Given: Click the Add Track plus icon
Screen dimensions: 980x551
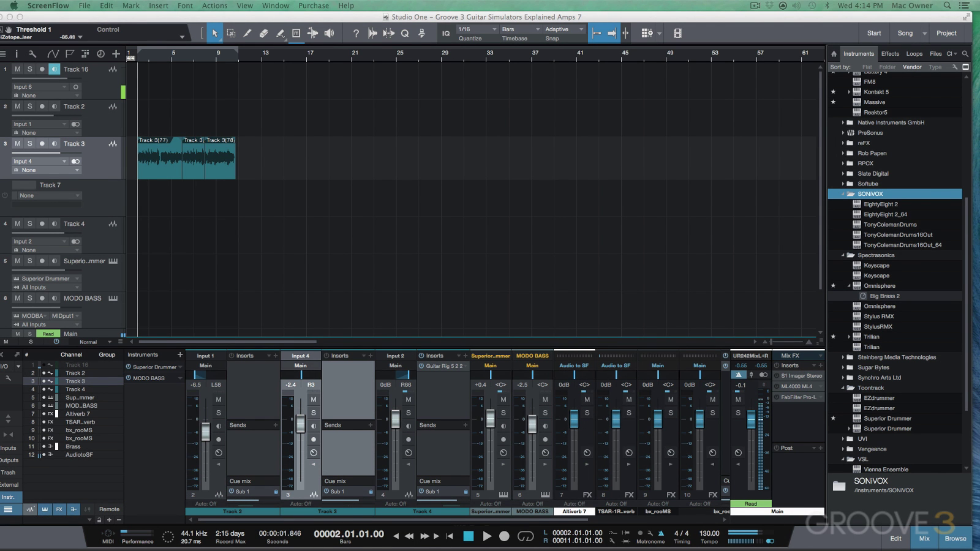Looking at the screenshot, I should point(116,54).
